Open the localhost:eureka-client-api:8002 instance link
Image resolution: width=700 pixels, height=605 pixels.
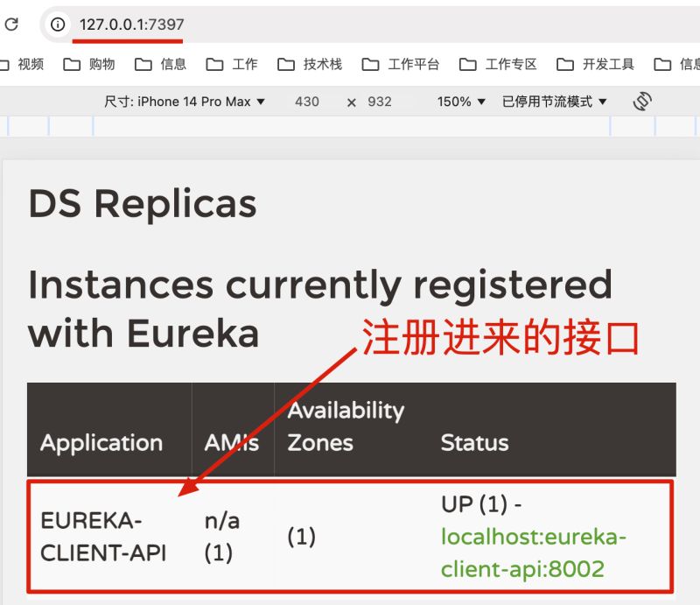(x=534, y=552)
